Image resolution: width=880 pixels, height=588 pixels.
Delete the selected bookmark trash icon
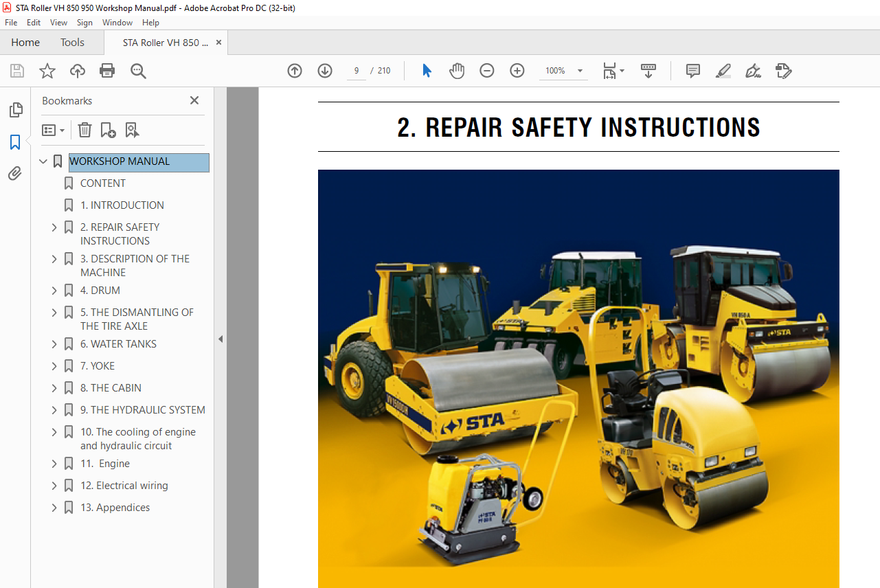(x=84, y=130)
